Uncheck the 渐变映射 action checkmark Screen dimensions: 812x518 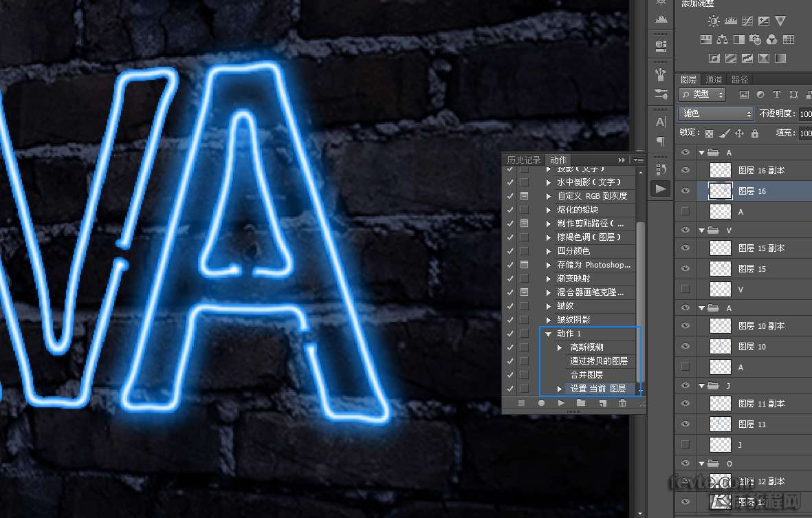click(510, 278)
